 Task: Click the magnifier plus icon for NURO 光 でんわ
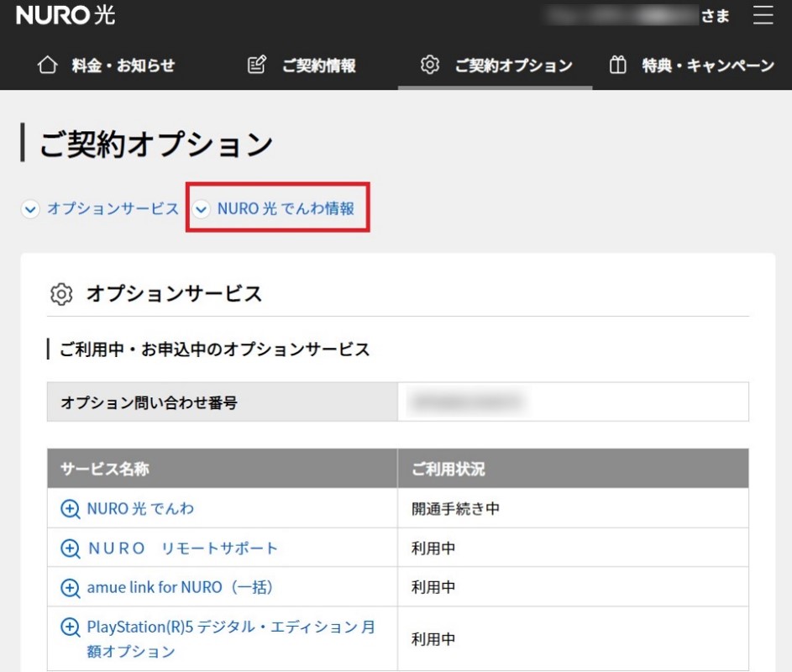coord(71,509)
